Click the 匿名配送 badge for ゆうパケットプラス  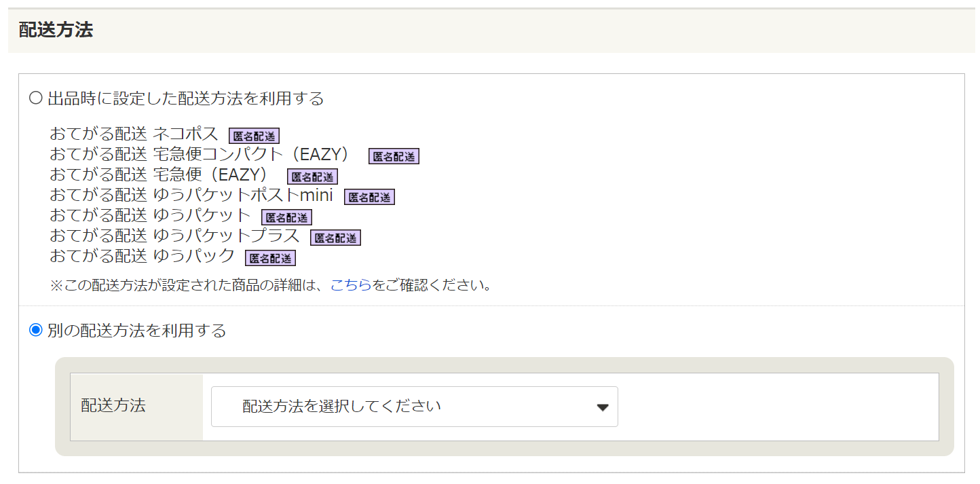click(335, 238)
